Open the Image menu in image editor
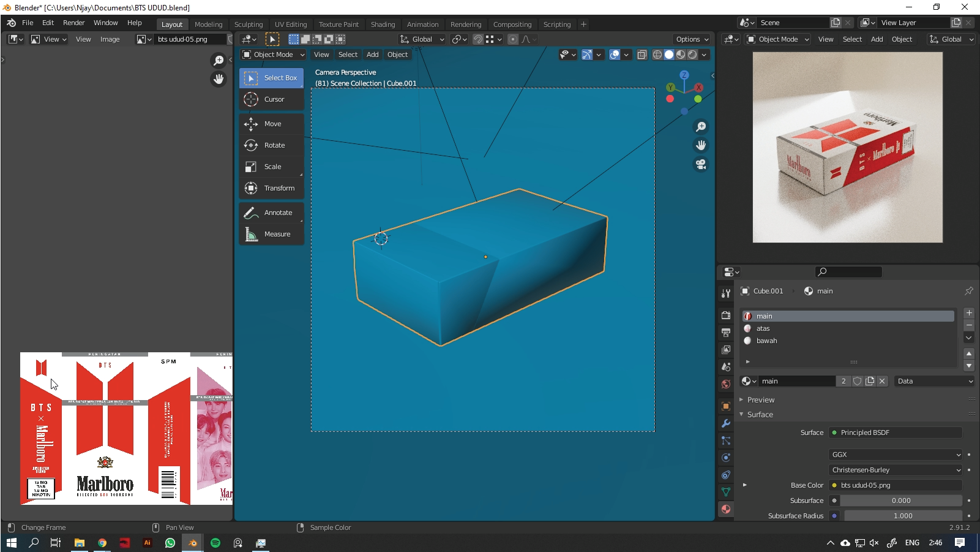The width and height of the screenshot is (980, 552). (110, 39)
